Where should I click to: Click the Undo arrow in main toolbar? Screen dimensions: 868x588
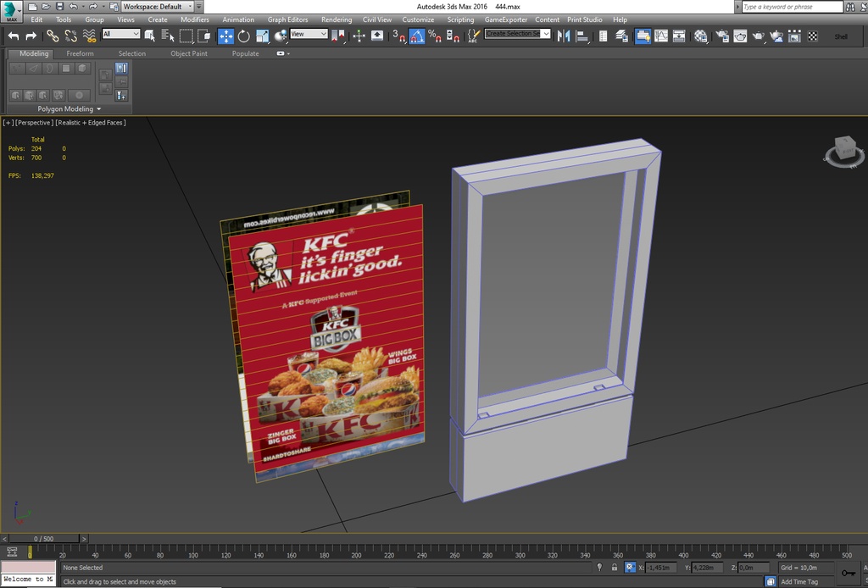[13, 36]
